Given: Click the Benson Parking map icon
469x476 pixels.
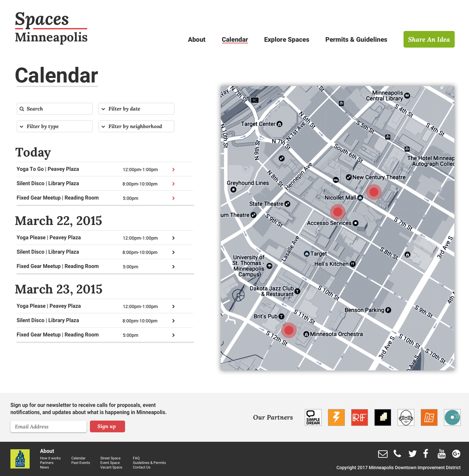Looking at the screenshot, I should click(x=388, y=310).
